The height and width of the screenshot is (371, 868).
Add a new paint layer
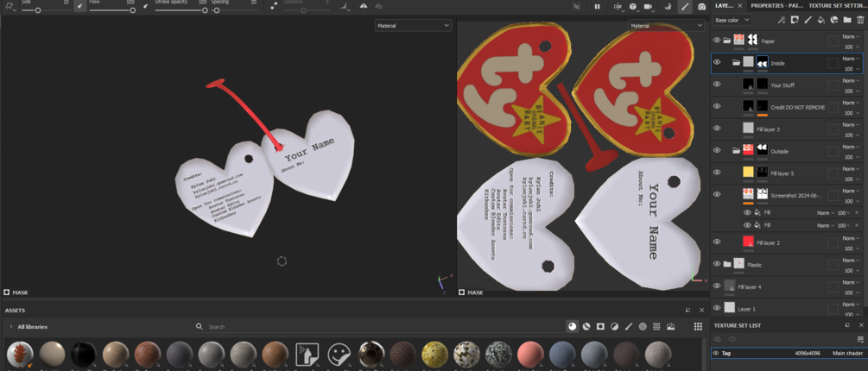pos(808,20)
